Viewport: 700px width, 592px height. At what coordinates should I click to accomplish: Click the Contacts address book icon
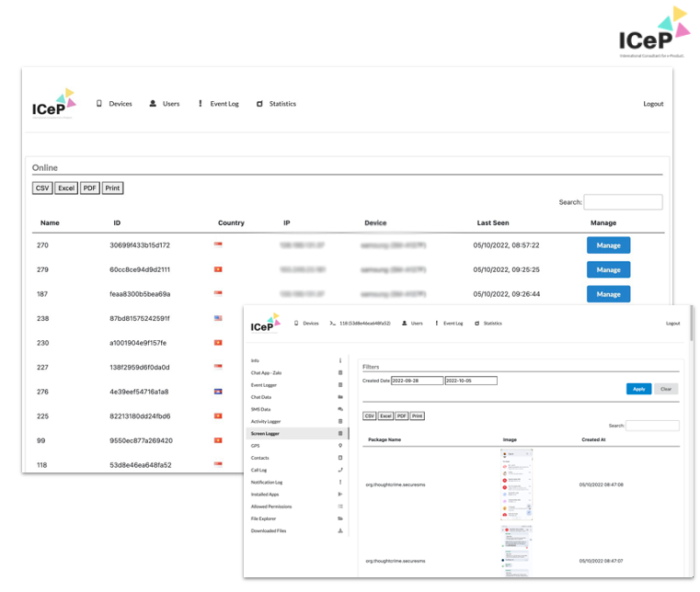(x=340, y=458)
